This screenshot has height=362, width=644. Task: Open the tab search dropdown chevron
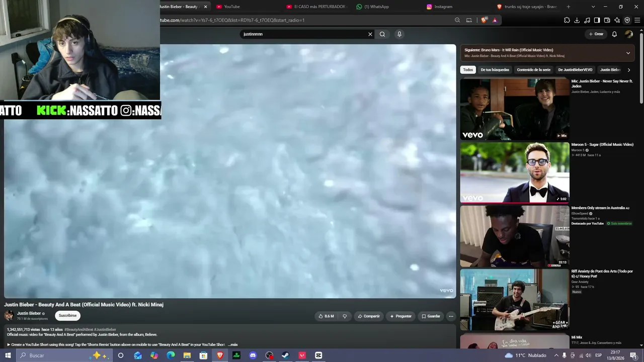(x=593, y=7)
